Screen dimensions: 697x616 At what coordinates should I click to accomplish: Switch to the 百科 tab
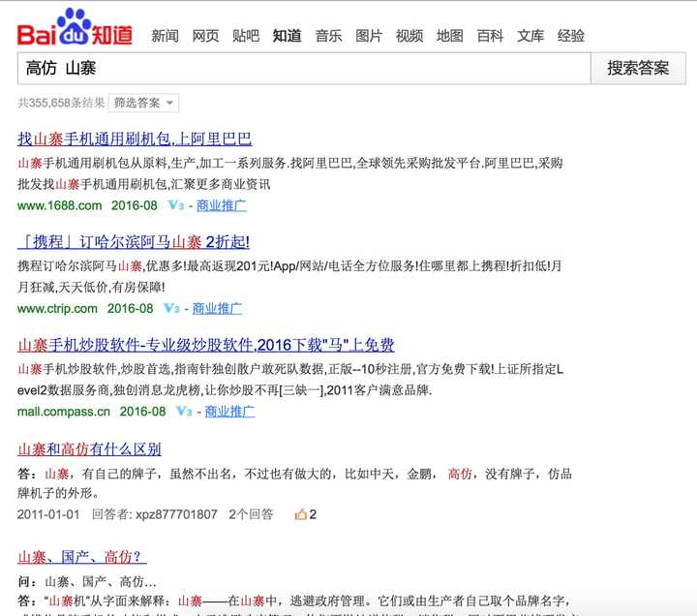point(490,36)
